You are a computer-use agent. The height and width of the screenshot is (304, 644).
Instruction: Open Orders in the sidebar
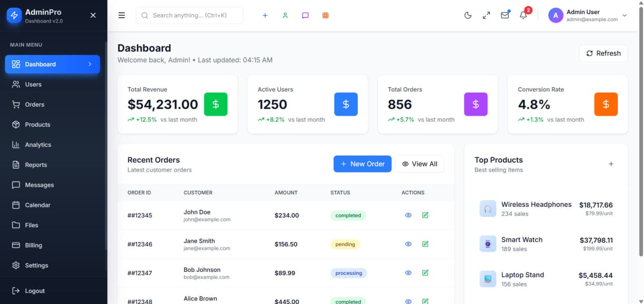click(x=52, y=105)
